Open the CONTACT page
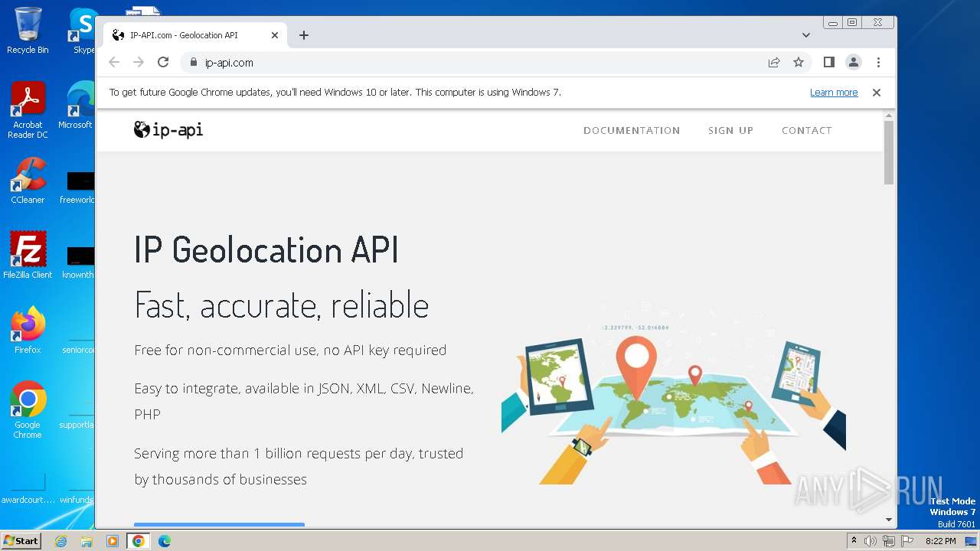The height and width of the screenshot is (551, 980). pos(806,131)
